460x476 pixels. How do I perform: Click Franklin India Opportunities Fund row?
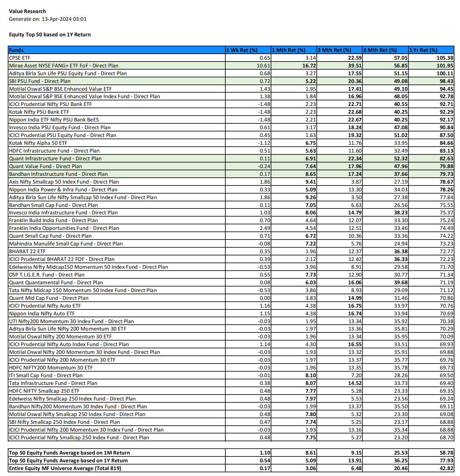tap(231, 228)
